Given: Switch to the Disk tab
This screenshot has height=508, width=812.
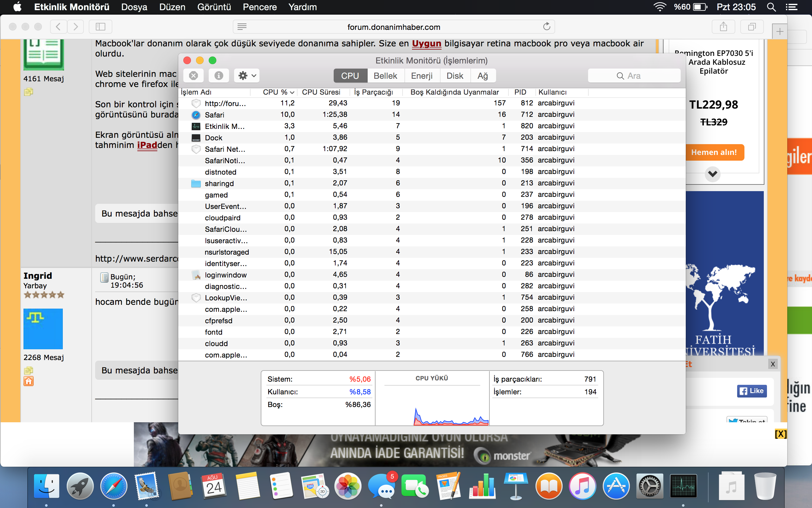Looking at the screenshot, I should pyautogui.click(x=455, y=76).
